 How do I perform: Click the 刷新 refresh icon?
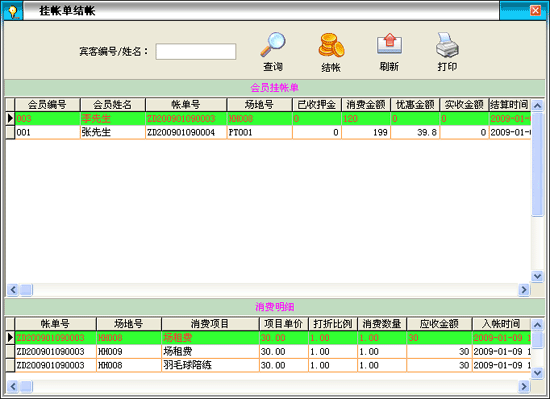point(389,44)
